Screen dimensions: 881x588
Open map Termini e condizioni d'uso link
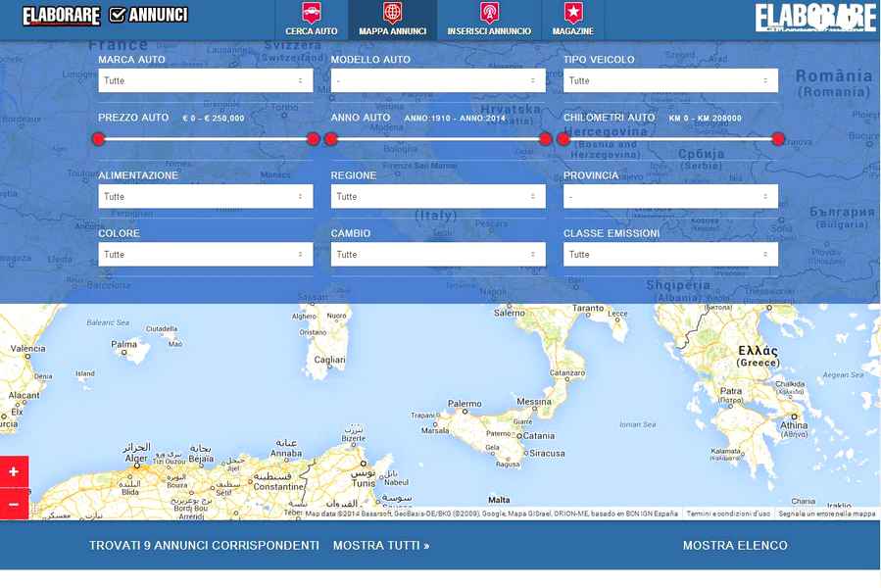click(x=728, y=514)
